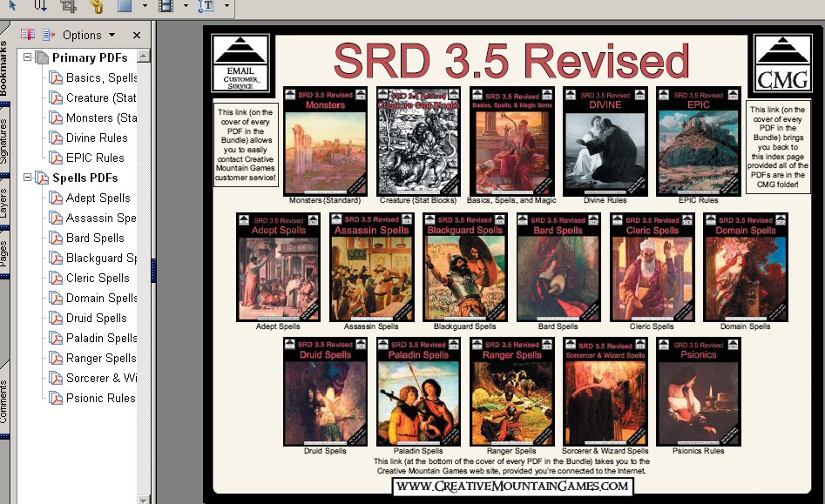Image resolution: width=825 pixels, height=504 pixels.
Task: Switch to the Signatures tab
Action: point(3,141)
